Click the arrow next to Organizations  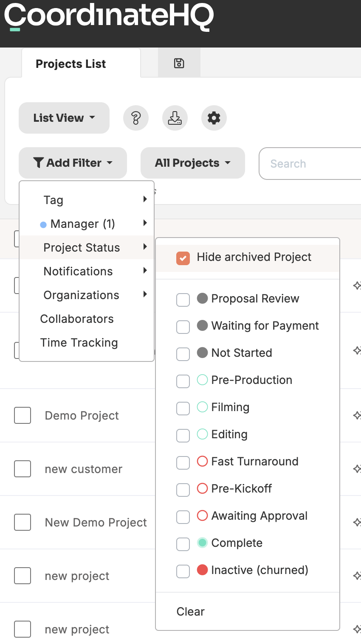[x=145, y=294]
